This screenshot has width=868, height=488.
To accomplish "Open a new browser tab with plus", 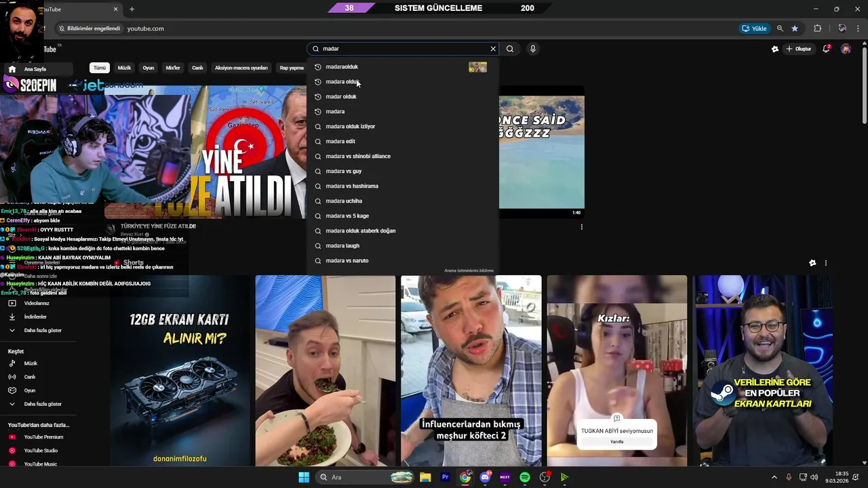I will pos(132,9).
